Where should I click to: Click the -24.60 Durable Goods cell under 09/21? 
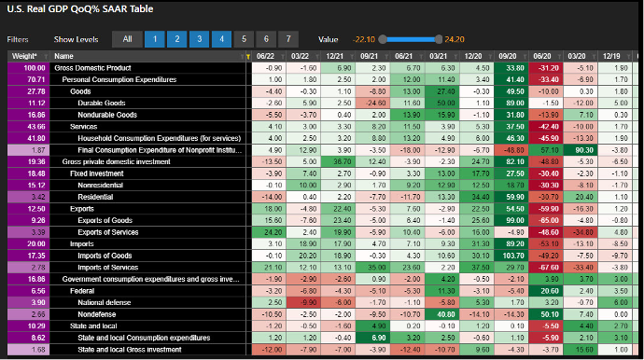click(x=373, y=103)
